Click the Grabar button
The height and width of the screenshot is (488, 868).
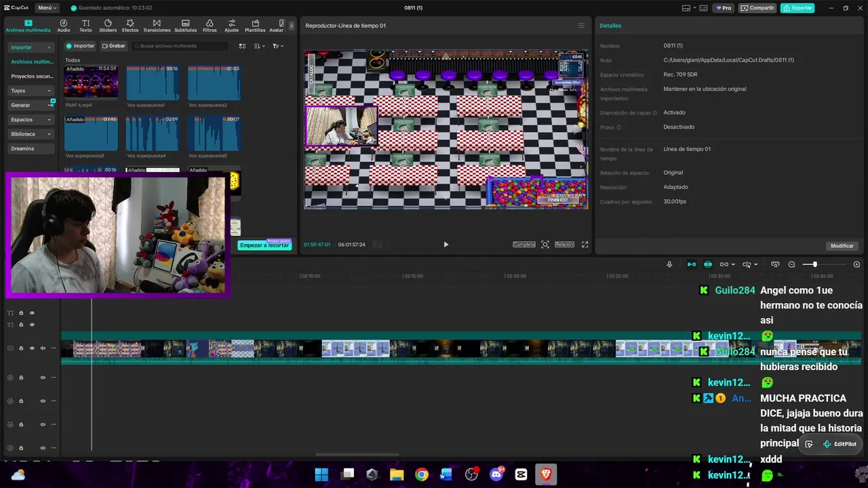tap(114, 46)
